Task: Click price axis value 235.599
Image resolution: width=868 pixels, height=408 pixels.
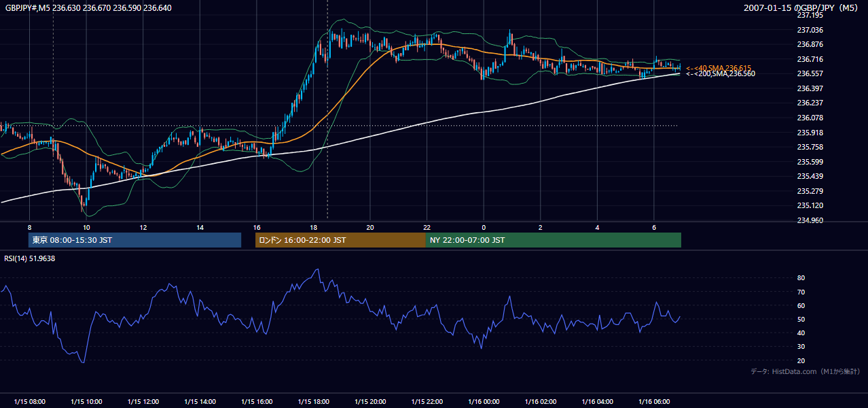Action: 809,162
